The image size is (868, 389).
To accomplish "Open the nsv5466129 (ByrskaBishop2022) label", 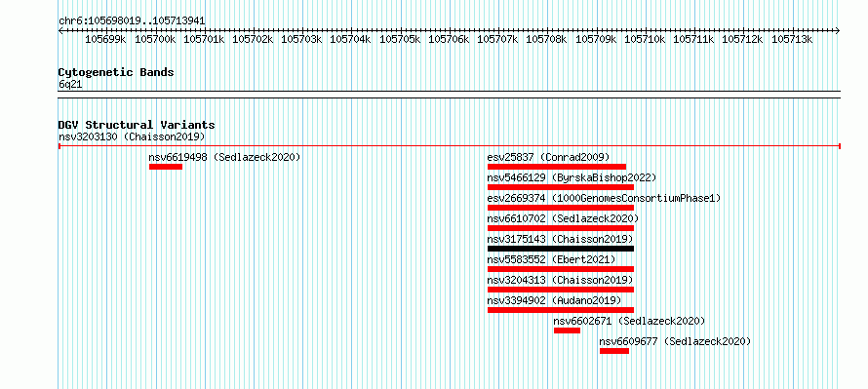I will (x=572, y=177).
